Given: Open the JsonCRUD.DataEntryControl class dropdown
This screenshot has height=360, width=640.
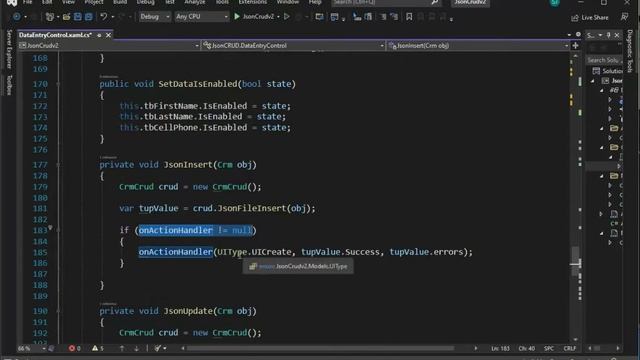Looking at the screenshot, I should (x=293, y=46).
